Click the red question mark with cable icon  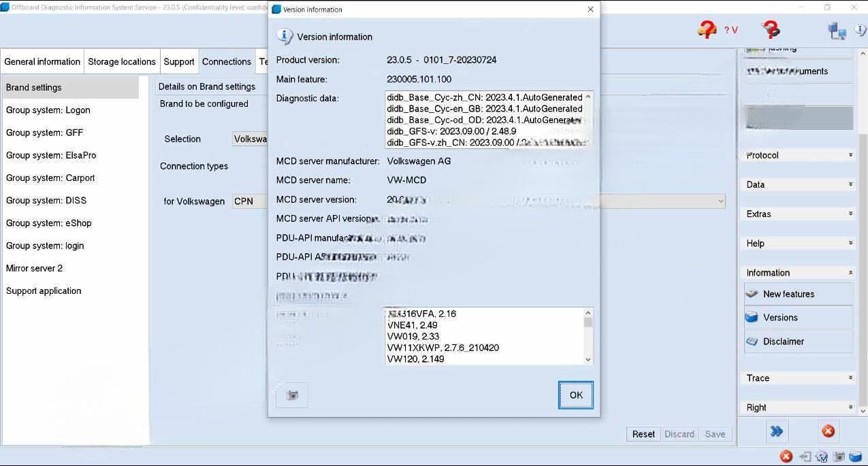tap(771, 29)
